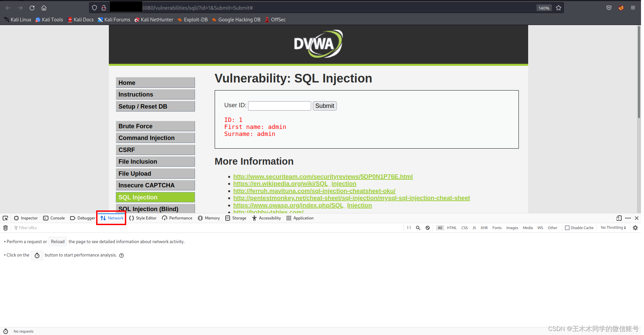Click the browser Forward arrow
The image size is (644, 335).
pos(20,8)
